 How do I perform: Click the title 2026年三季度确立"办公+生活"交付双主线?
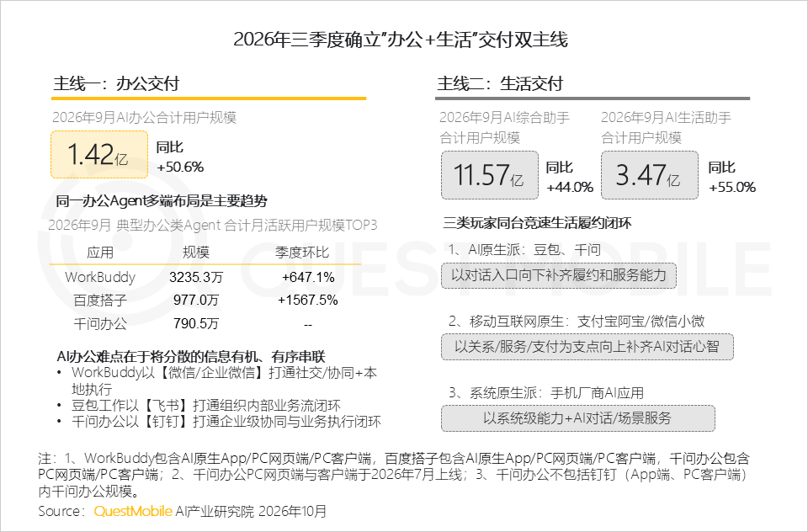click(401, 40)
